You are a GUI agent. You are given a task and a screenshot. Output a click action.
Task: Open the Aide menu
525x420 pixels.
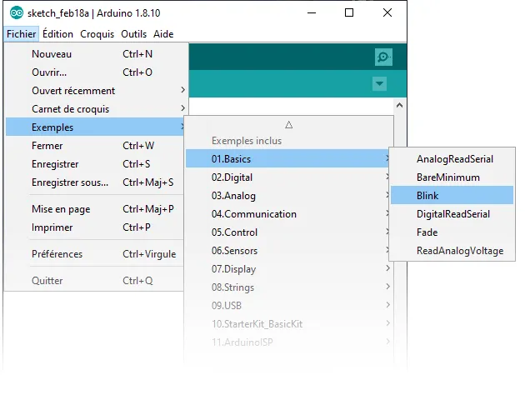point(163,34)
